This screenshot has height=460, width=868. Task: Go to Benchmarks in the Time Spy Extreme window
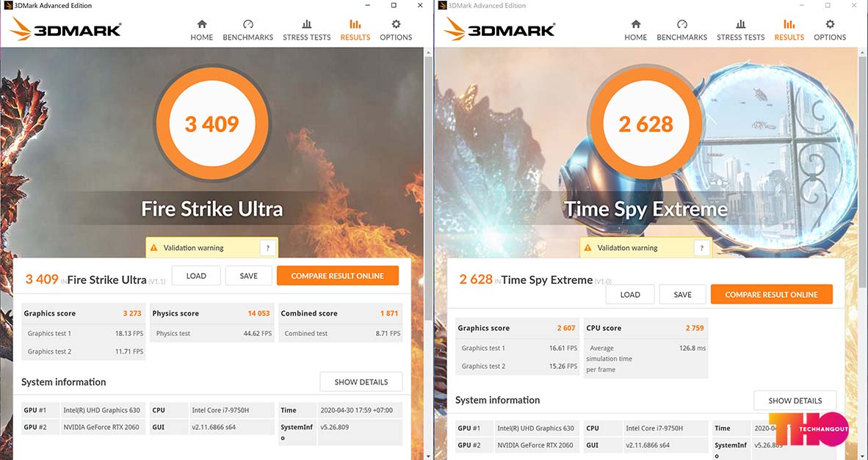[682, 30]
